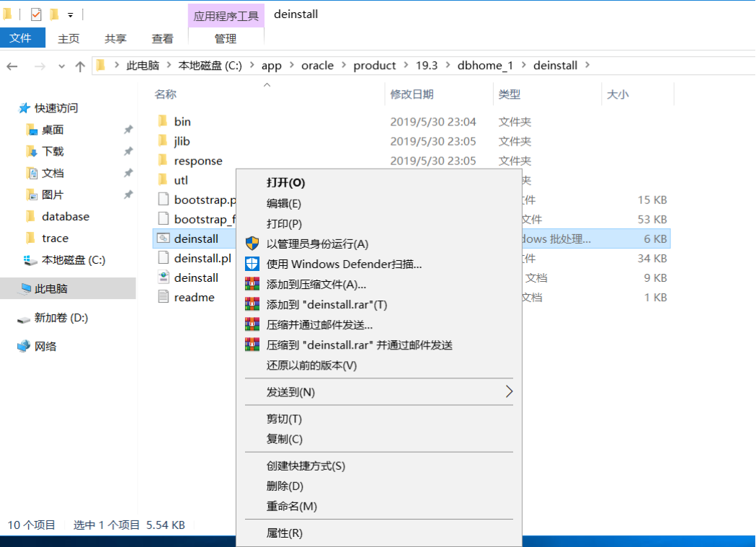Click the 下载 folder icon in sidebar
Image resolution: width=756 pixels, height=547 pixels.
click(x=31, y=151)
